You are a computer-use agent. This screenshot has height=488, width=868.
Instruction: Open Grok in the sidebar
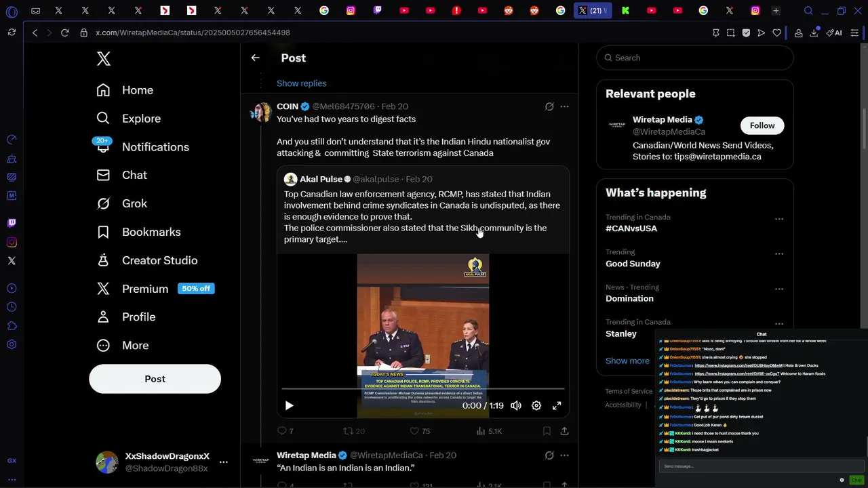pyautogui.click(x=122, y=203)
